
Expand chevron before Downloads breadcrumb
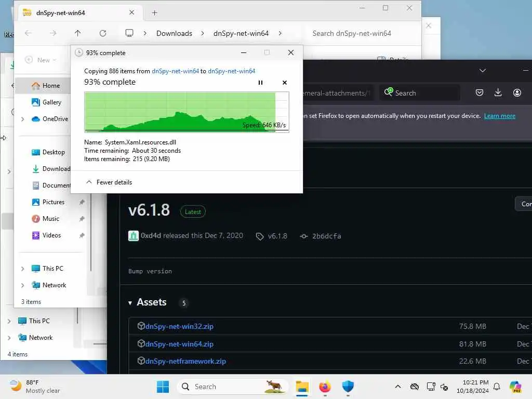[x=145, y=33]
